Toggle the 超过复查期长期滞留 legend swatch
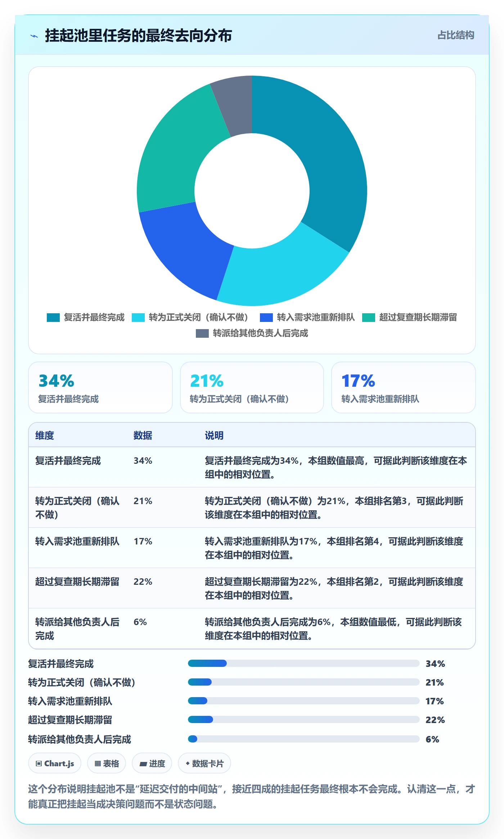The height and width of the screenshot is (839, 504). pyautogui.click(x=369, y=318)
